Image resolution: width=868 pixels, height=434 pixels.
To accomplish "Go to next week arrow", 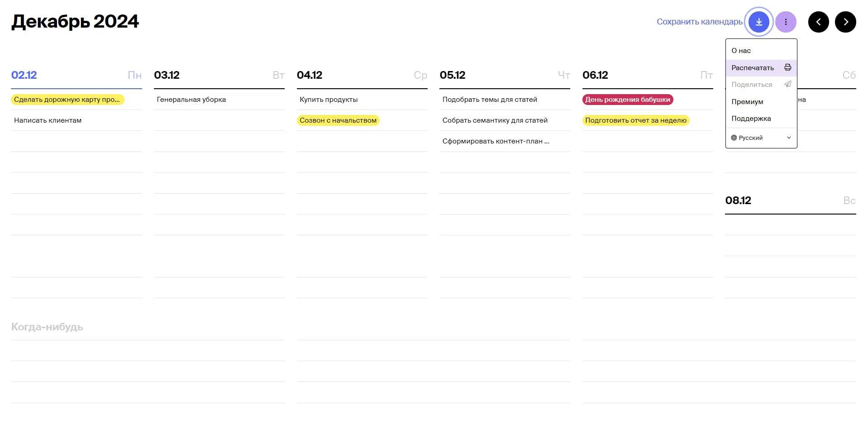I will point(845,22).
